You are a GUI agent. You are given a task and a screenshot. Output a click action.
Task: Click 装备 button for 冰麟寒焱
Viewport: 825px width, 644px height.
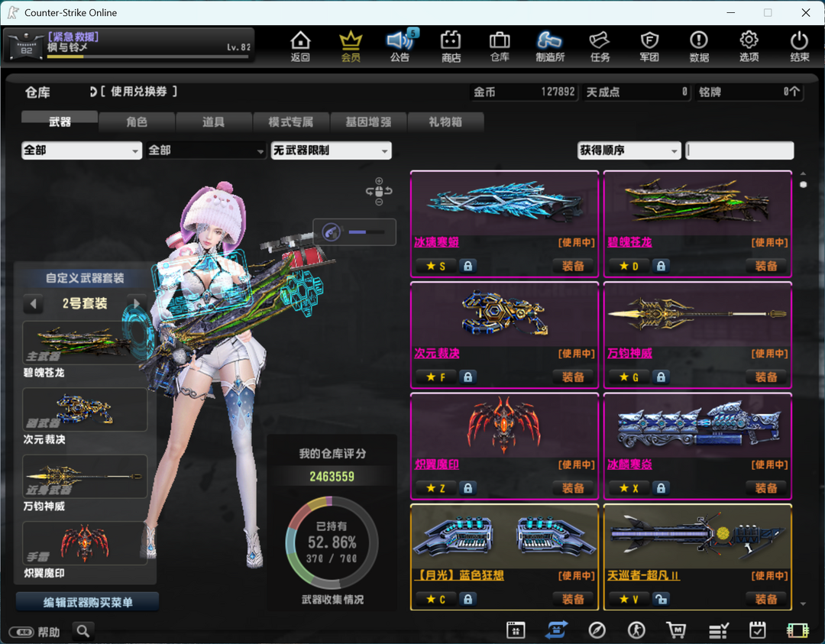766,488
